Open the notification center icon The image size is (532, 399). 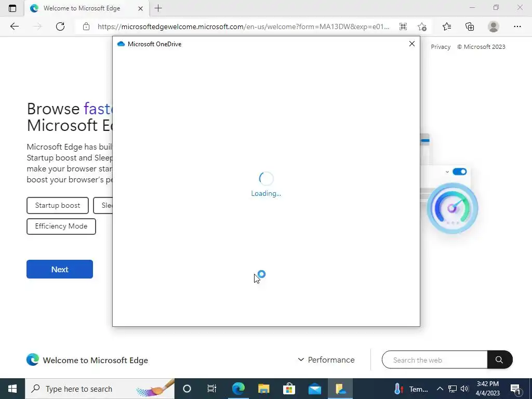[516, 389]
